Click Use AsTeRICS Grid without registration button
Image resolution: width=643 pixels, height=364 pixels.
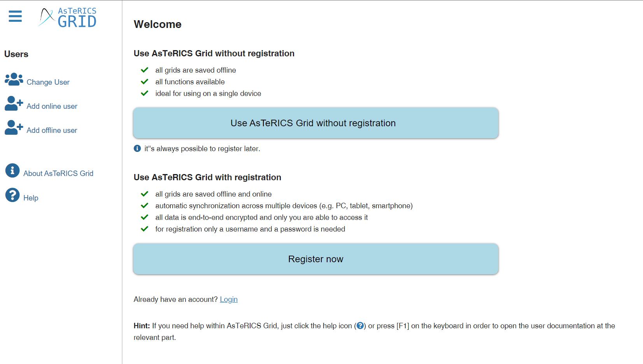pos(316,123)
